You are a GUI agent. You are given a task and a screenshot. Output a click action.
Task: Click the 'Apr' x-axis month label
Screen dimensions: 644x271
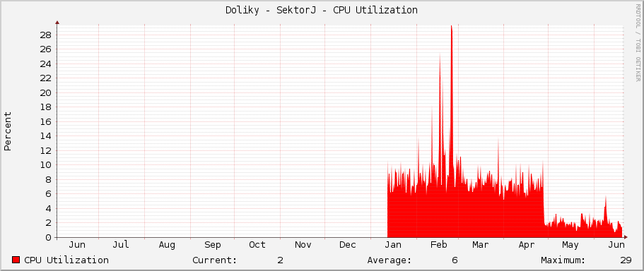[527, 245]
